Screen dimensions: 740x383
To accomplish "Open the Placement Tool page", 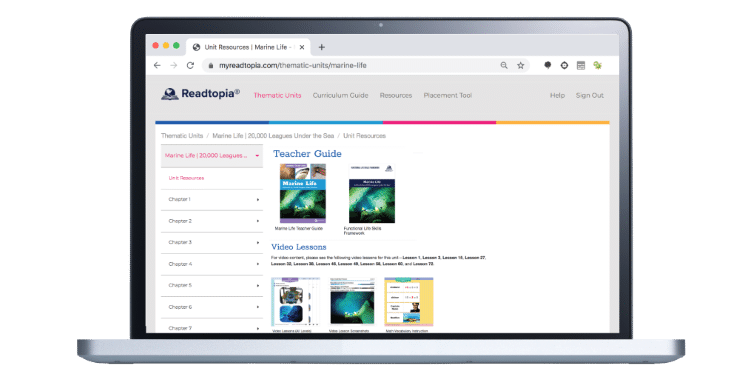I will [447, 95].
